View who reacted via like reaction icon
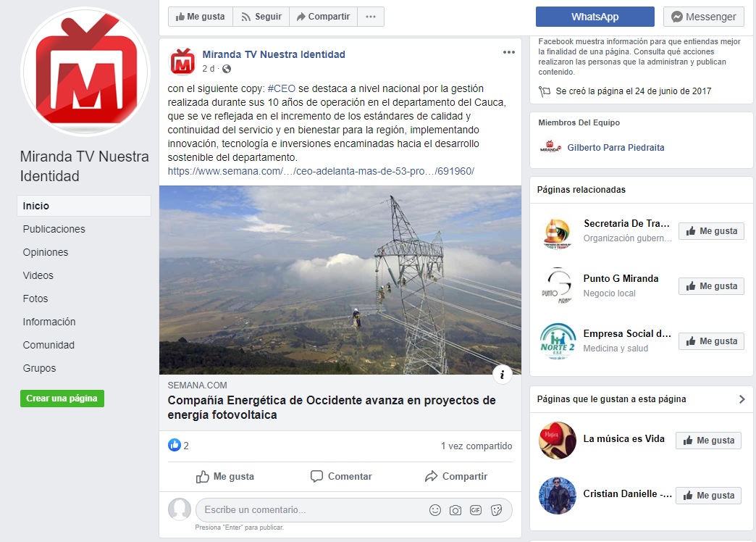 click(174, 445)
